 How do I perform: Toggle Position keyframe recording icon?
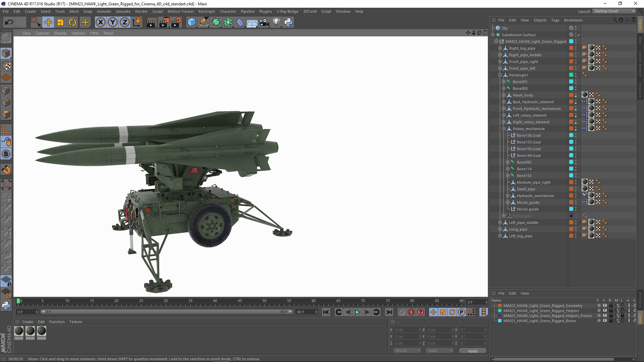click(433, 312)
